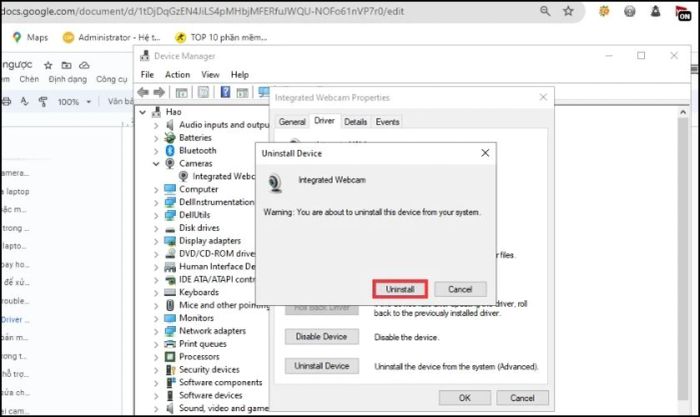
Task: Close the Uninstall Device dialog
Action: click(x=485, y=153)
